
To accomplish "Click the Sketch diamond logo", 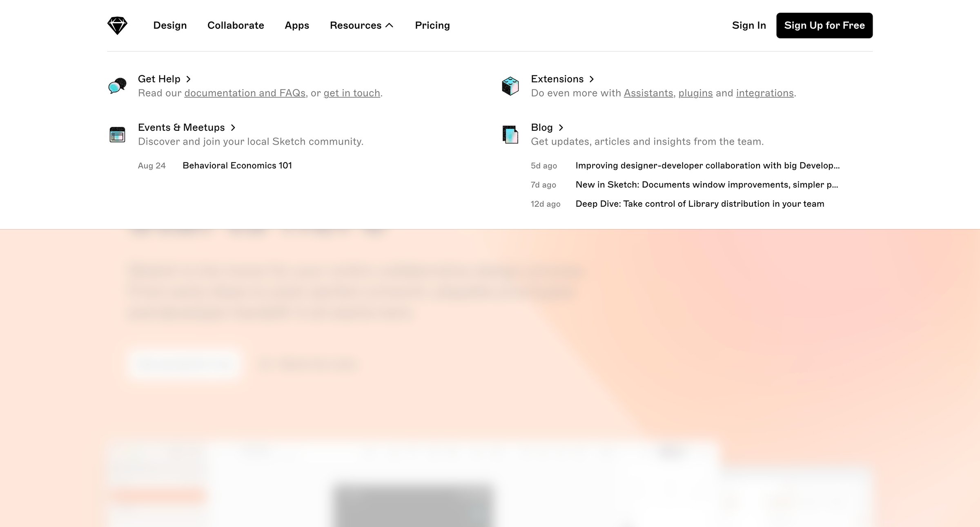I will tap(117, 25).
